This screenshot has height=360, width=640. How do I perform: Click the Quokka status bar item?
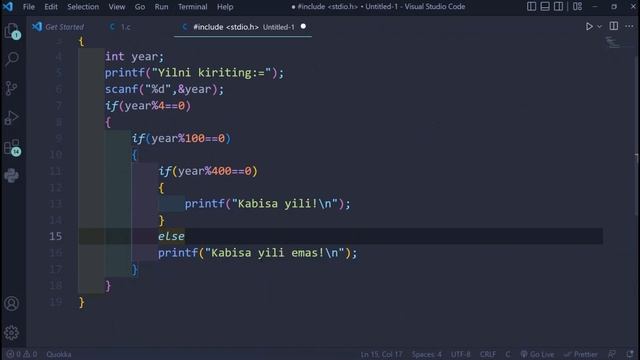59,354
